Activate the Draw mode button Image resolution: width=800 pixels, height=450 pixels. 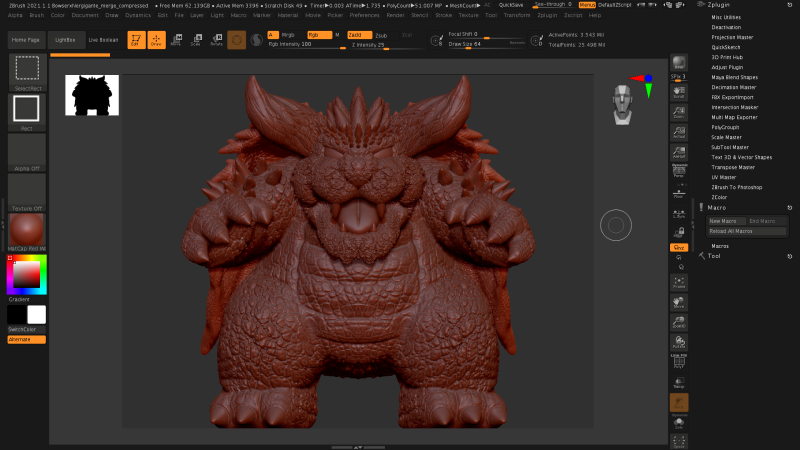pyautogui.click(x=155, y=39)
